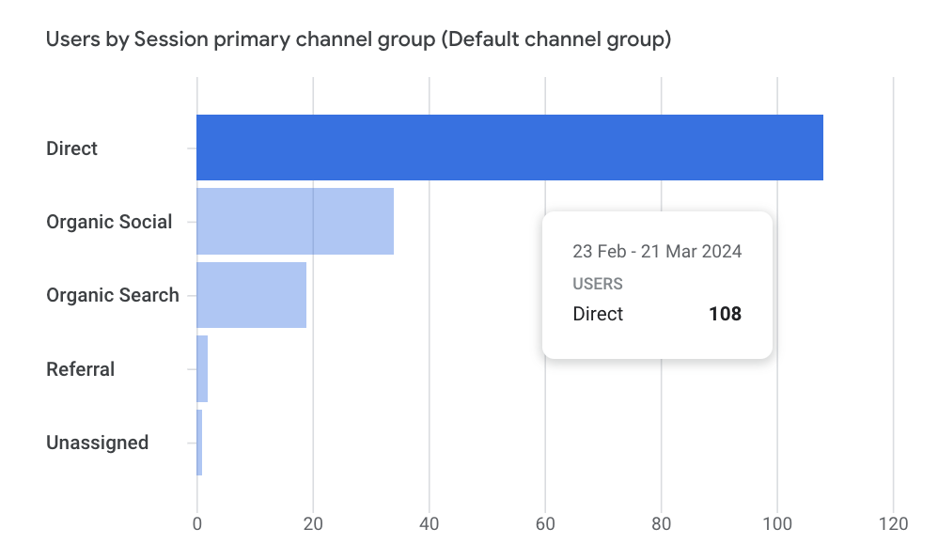Image resolution: width=938 pixels, height=560 pixels.
Task: Select the Organic Social bar
Action: pos(294,221)
